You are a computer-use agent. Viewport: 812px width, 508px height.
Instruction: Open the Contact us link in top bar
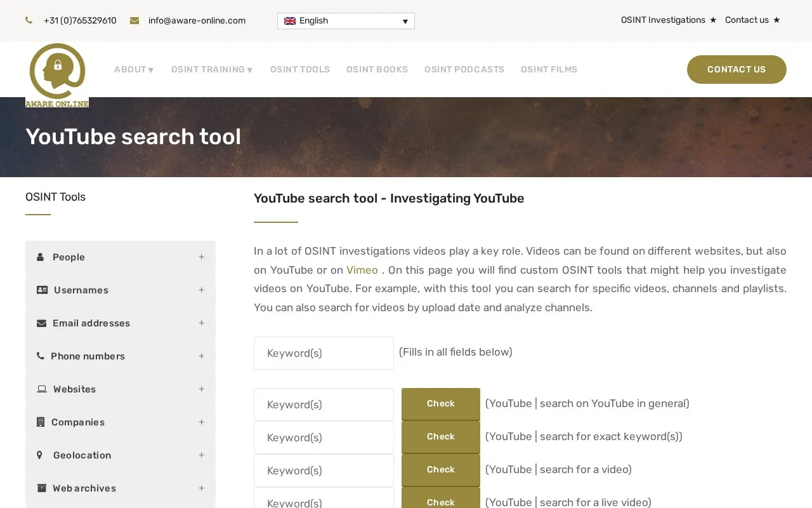coord(747,20)
